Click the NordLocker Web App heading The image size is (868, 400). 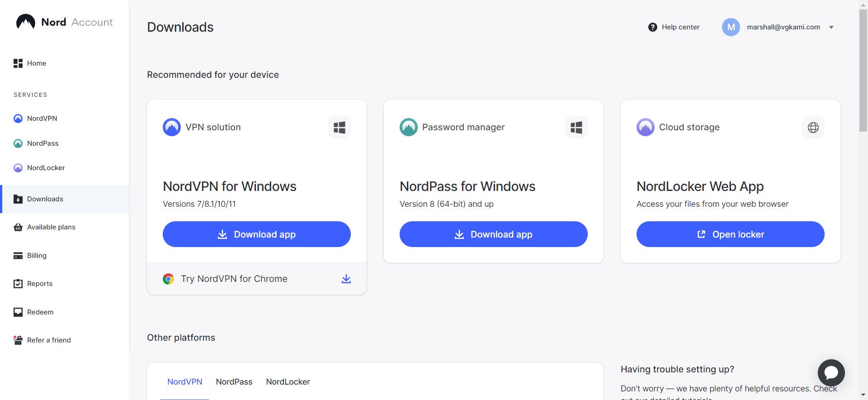(x=700, y=186)
